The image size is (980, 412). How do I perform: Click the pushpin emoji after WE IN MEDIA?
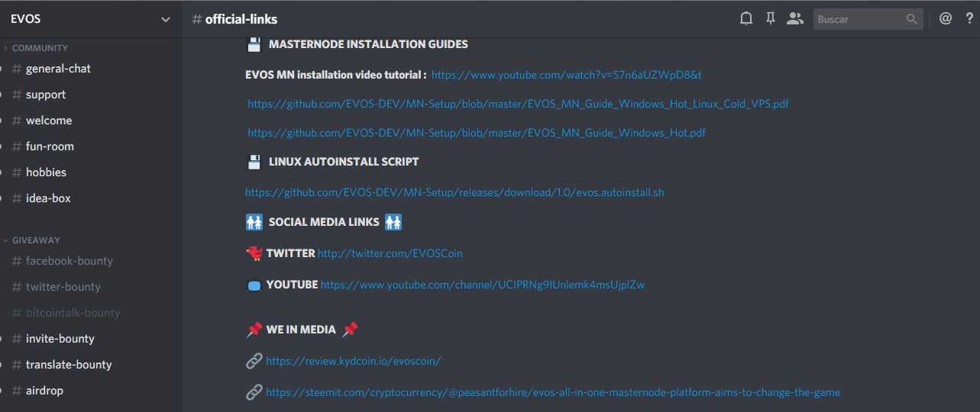pos(350,330)
